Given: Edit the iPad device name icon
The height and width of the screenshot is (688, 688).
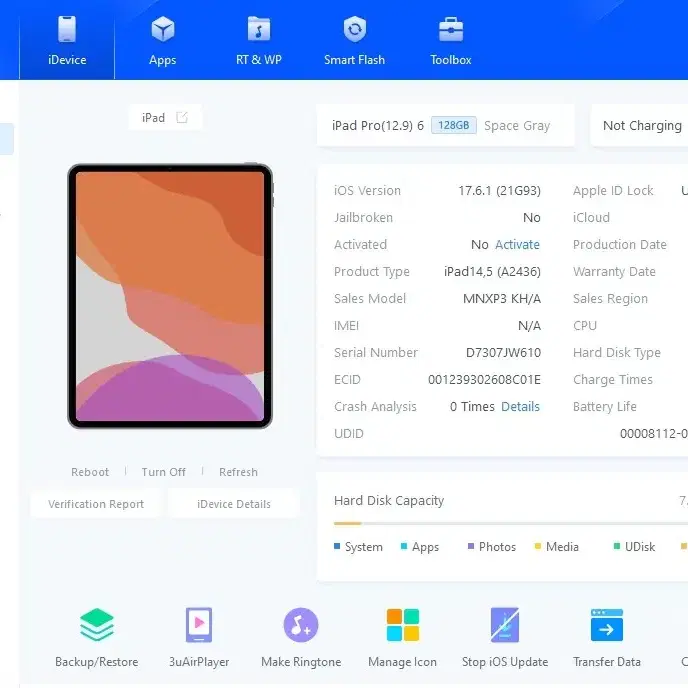Looking at the screenshot, I should coord(182,118).
